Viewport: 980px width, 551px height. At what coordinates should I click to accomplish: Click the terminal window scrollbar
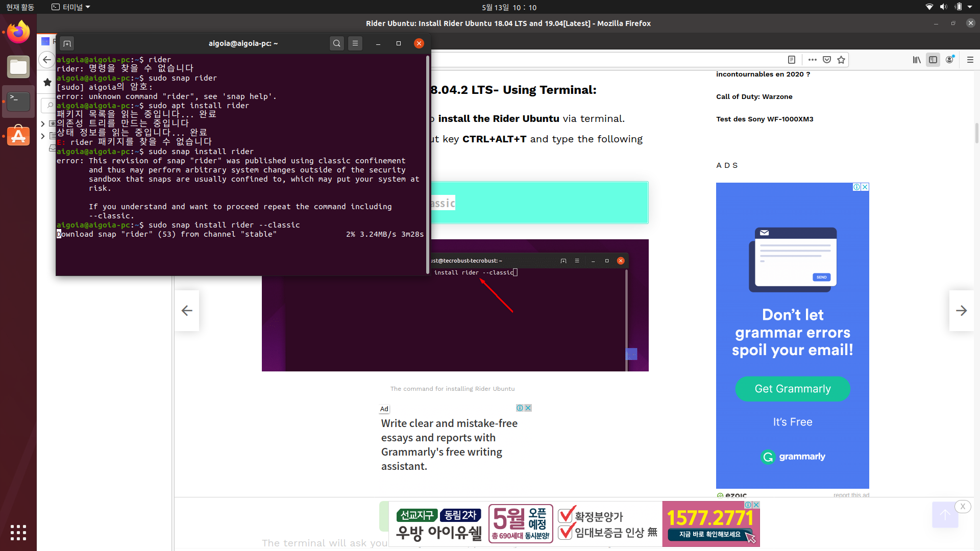tap(428, 163)
